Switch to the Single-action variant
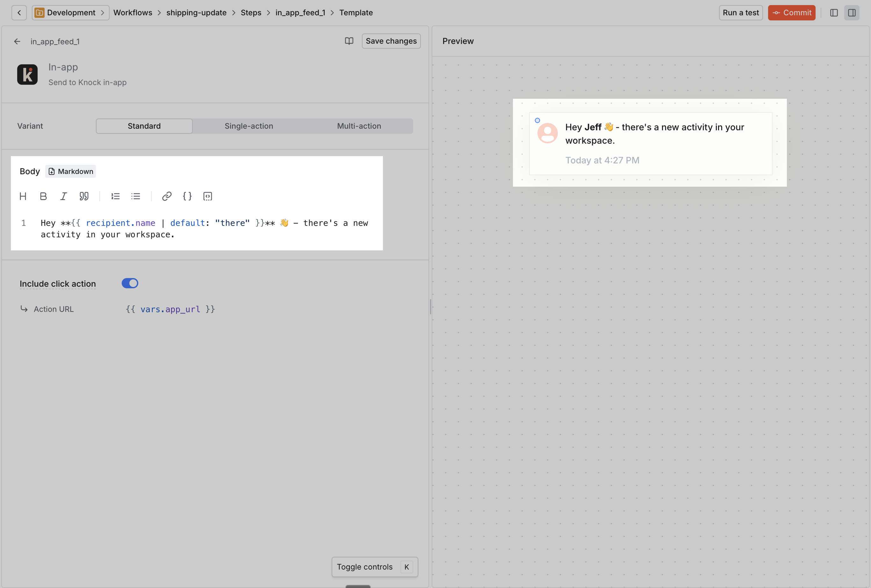This screenshot has height=588, width=871. pos(248,126)
